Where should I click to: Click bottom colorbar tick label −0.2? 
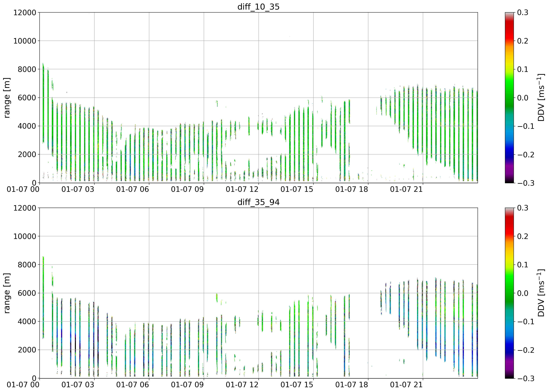[526, 350]
